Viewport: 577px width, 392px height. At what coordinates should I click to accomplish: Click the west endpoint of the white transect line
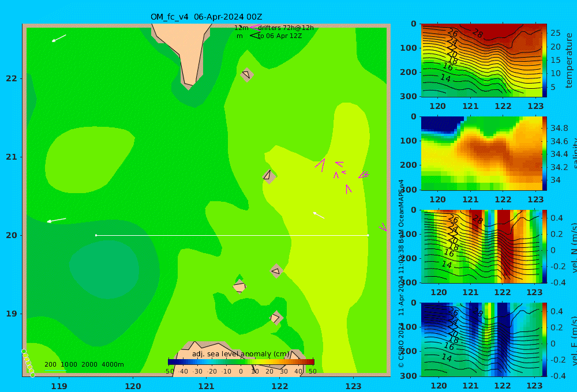tap(96, 235)
